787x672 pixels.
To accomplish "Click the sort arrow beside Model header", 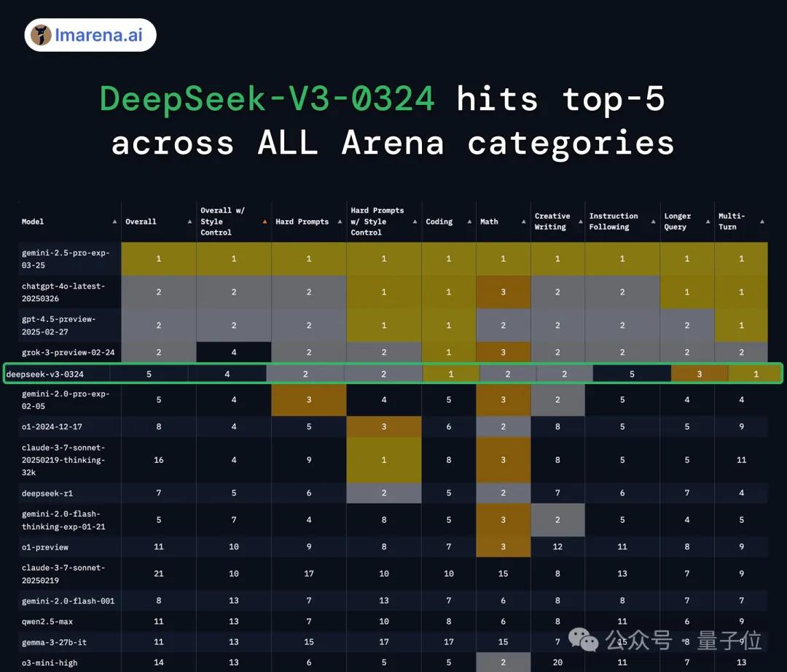I will 114,222.
